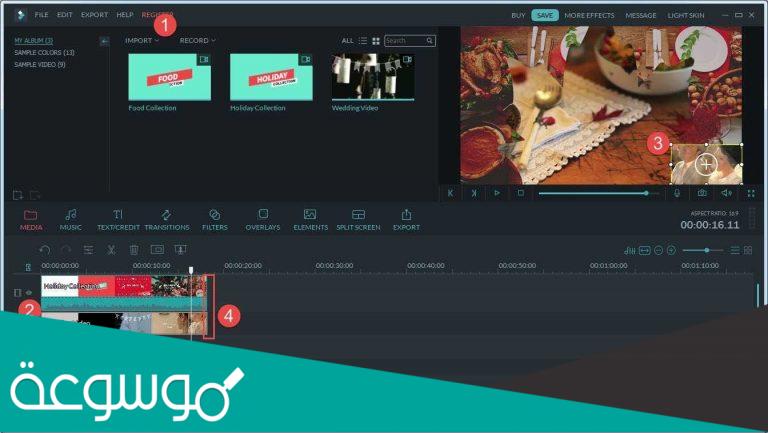Open the crop and zoom tool
768x433 pixels.
click(x=157, y=250)
